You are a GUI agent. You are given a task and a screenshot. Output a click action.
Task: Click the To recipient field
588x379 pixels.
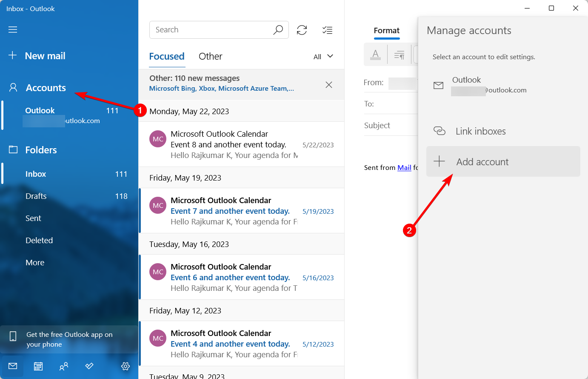(391, 104)
